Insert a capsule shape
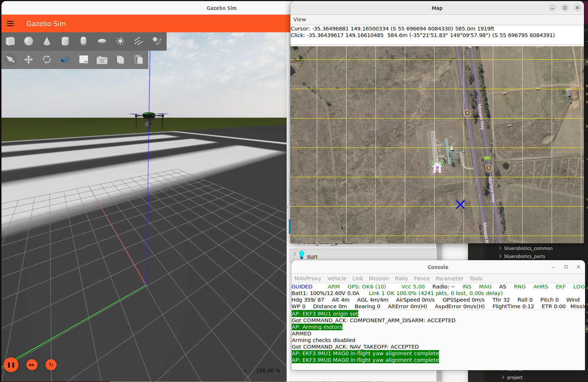This screenshot has height=382, width=588. 84,41
